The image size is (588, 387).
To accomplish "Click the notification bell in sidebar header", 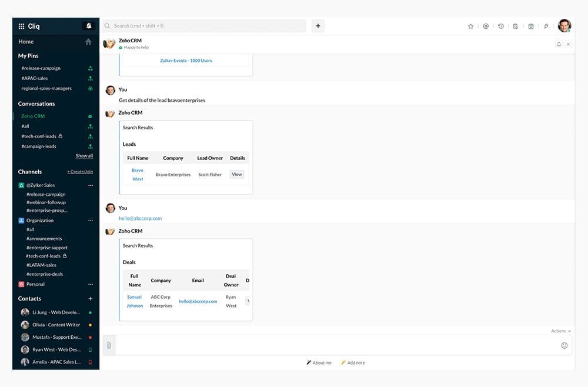I will [89, 26].
